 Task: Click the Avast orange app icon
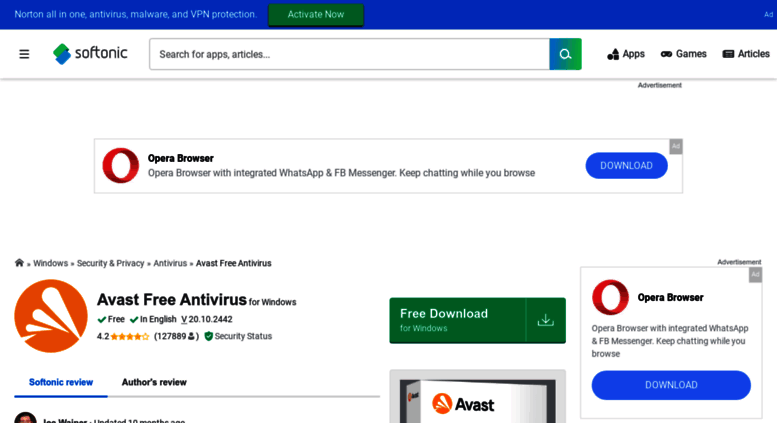pyautogui.click(x=51, y=316)
